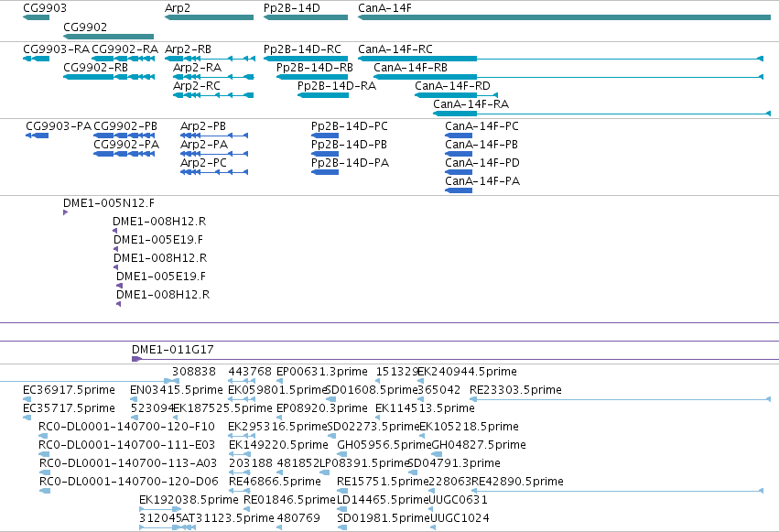Viewport: 779px width, 532px height.
Task: Click EST EK114513.5prime
Action: pyautogui.click(x=379, y=418)
